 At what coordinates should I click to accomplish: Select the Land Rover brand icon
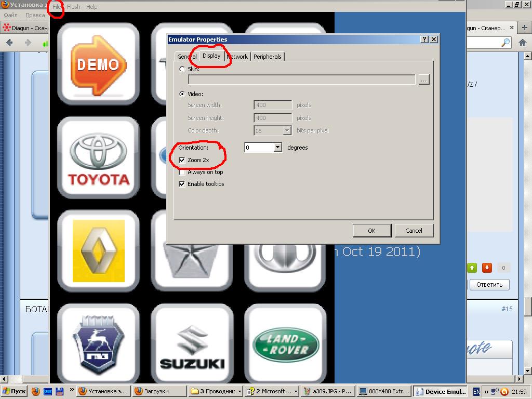[285, 344]
